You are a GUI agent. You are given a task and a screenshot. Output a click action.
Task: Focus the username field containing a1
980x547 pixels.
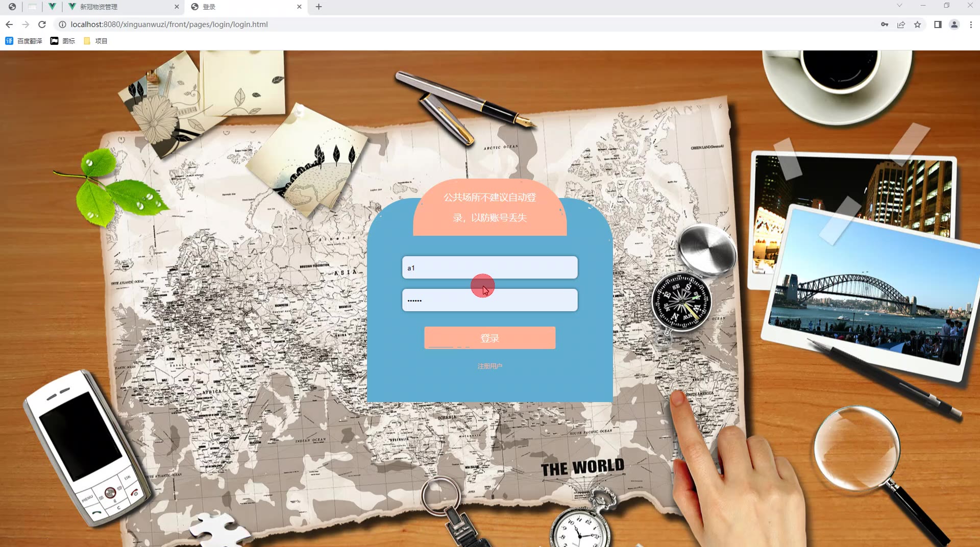[x=489, y=268]
